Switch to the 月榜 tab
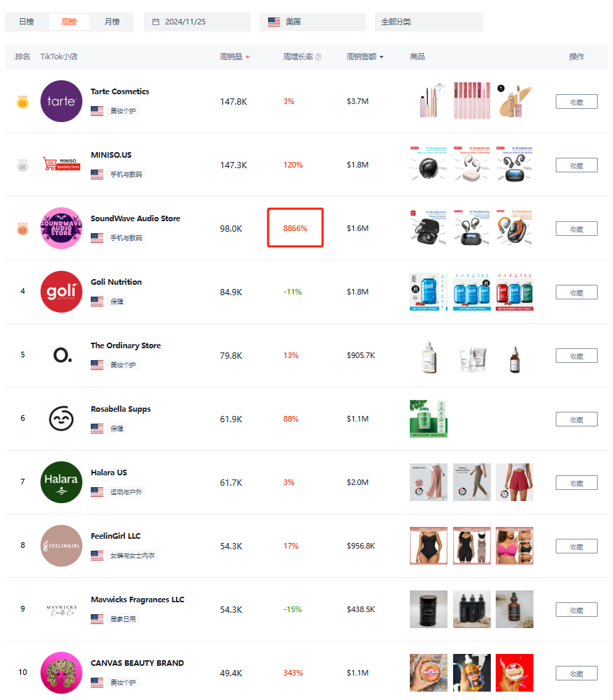The width and height of the screenshot is (613, 700). click(112, 22)
